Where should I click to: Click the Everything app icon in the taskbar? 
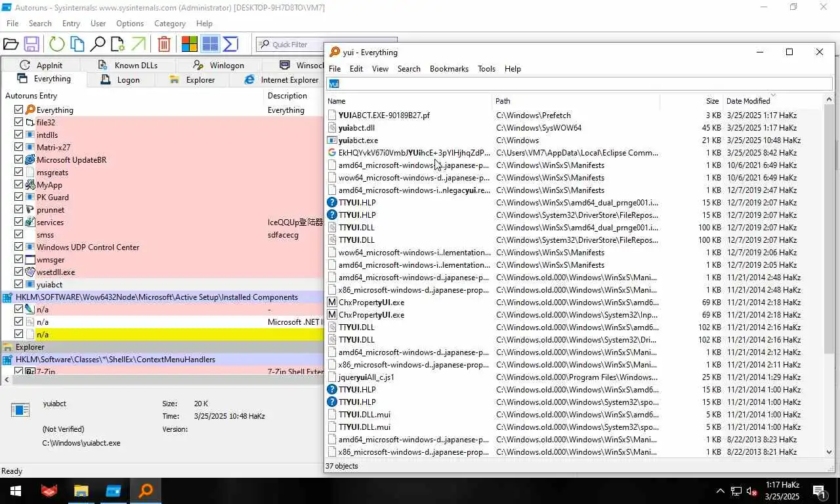[x=146, y=491]
